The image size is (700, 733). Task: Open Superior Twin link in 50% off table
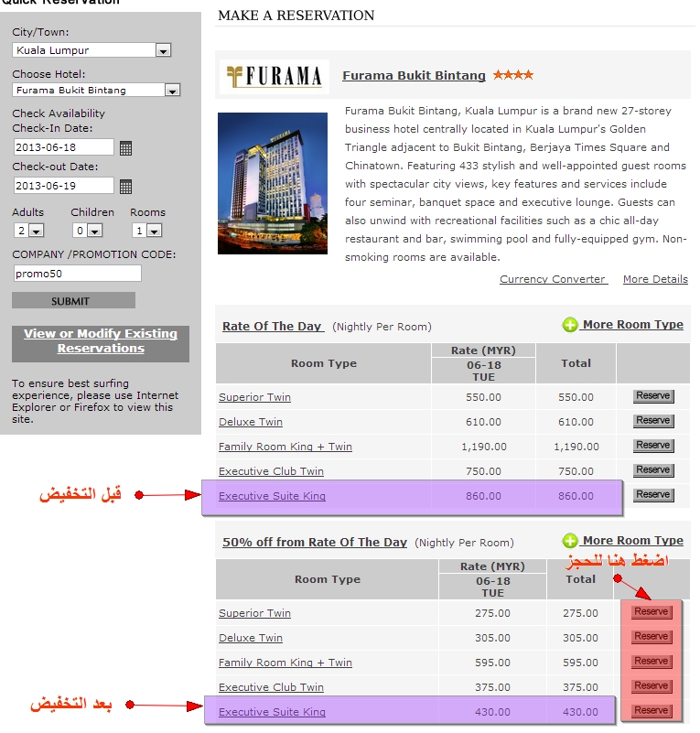coord(254,613)
